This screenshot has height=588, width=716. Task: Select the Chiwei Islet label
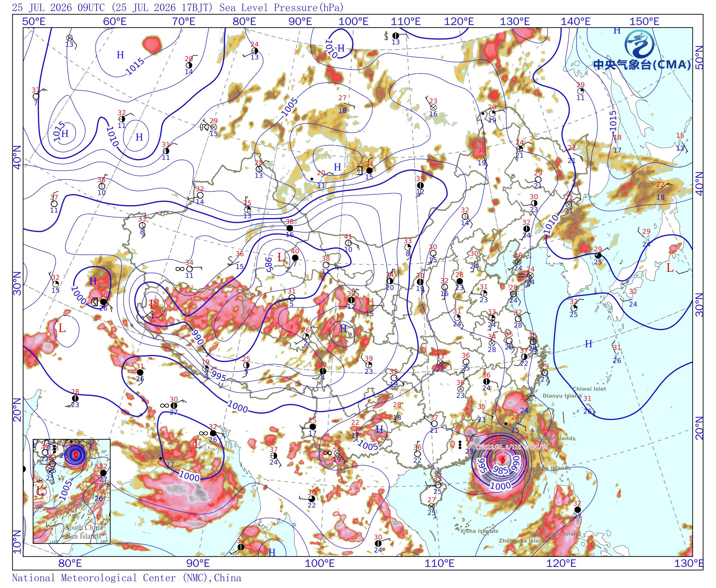point(589,389)
